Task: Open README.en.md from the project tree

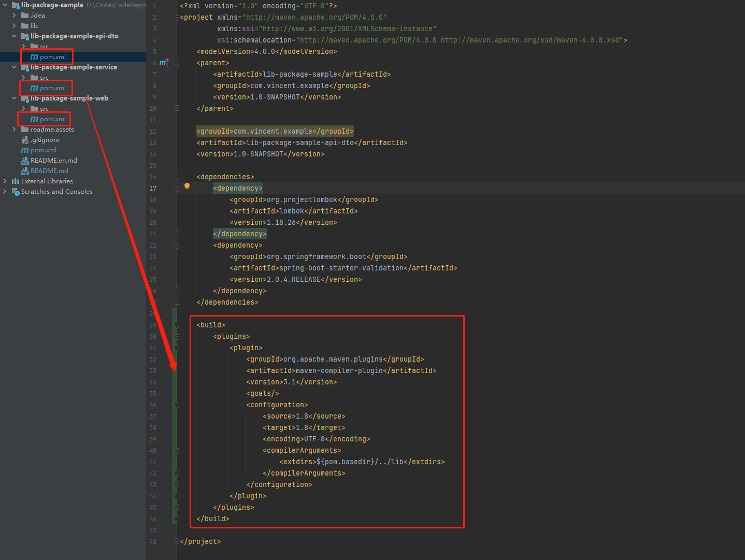Action: (54, 160)
